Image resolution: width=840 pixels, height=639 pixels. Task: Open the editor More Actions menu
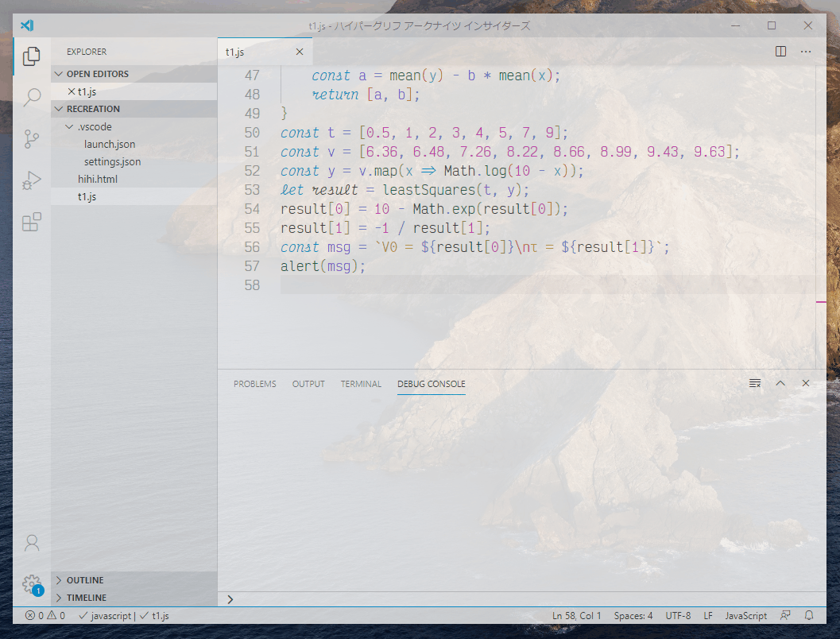tap(806, 52)
